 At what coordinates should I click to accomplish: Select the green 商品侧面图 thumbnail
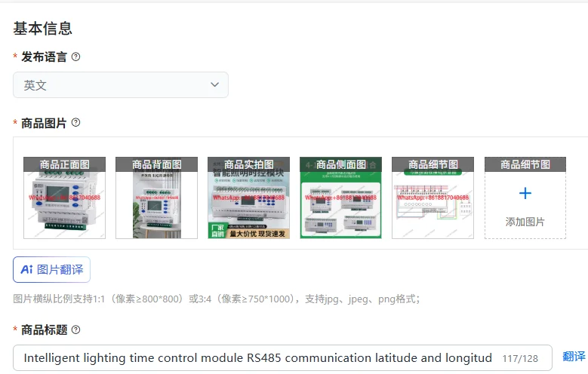tap(341, 198)
